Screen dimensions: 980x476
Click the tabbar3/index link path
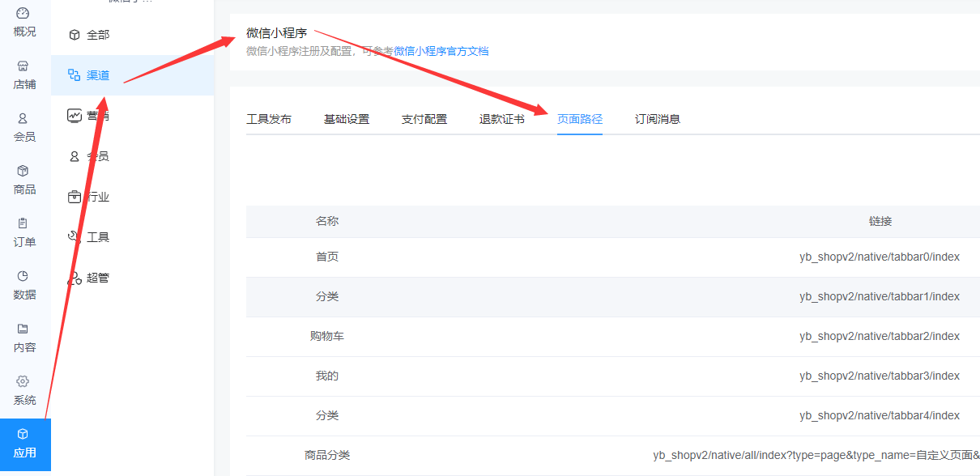coord(880,376)
